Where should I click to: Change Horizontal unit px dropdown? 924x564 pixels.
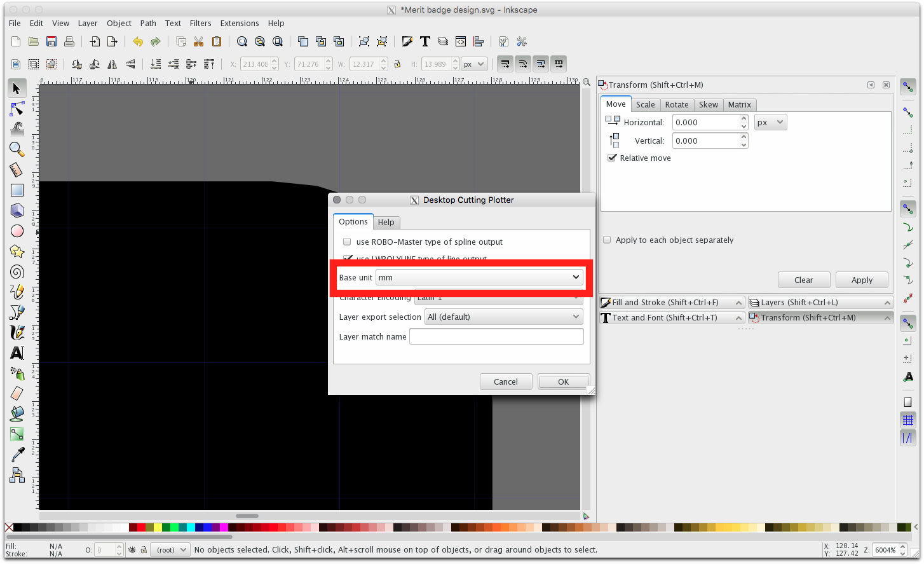(x=770, y=122)
